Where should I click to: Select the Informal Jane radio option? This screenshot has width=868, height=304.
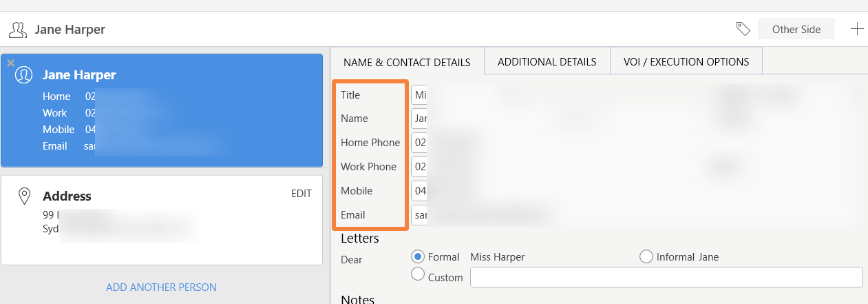[646, 256]
